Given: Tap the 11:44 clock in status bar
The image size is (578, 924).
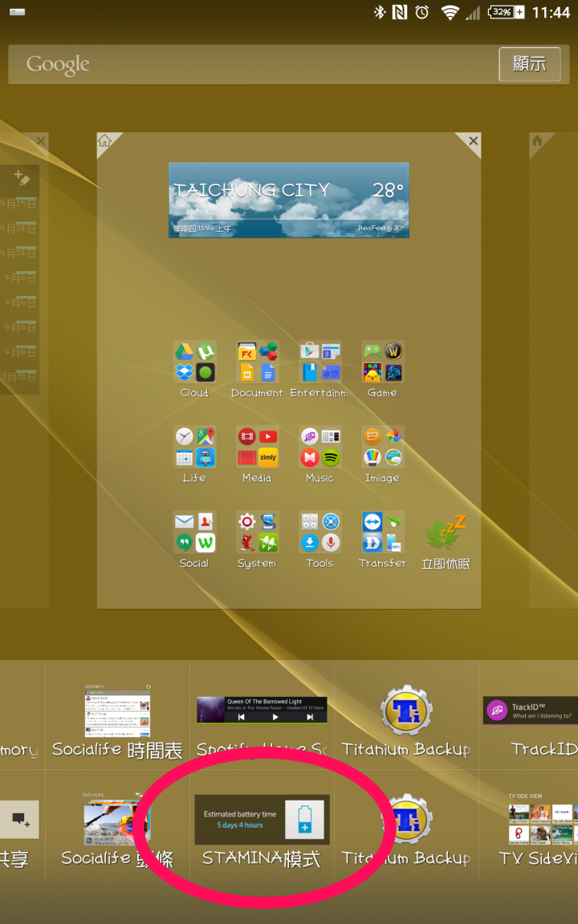Looking at the screenshot, I should (x=551, y=12).
